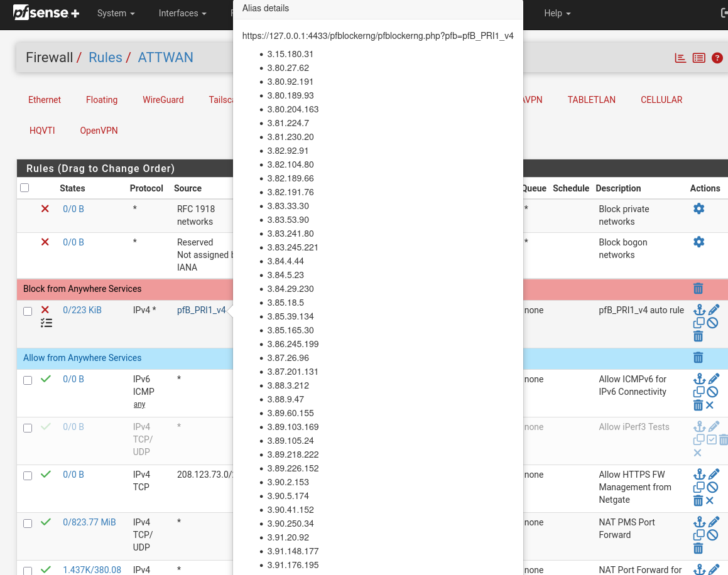The height and width of the screenshot is (575, 728).
Task: Click the red help question mark icon
Action: (x=717, y=58)
